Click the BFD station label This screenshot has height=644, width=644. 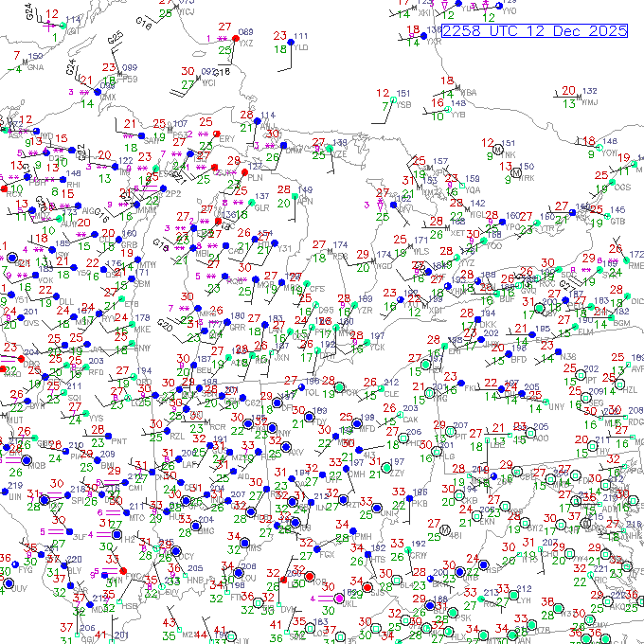pyautogui.click(x=519, y=359)
